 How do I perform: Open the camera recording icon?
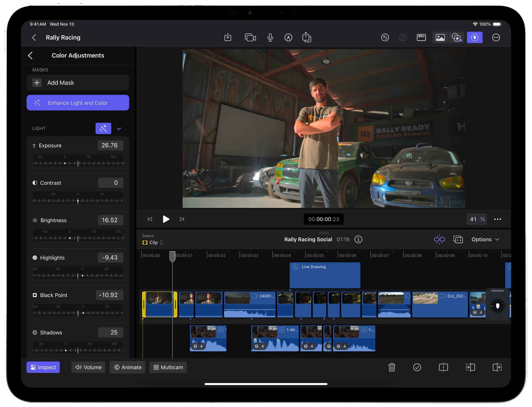point(250,38)
